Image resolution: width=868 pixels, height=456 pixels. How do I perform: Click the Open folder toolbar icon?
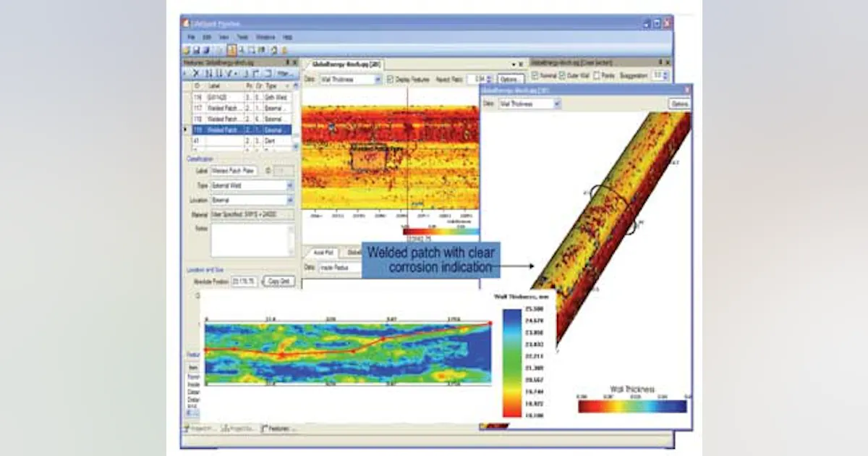tap(186, 50)
